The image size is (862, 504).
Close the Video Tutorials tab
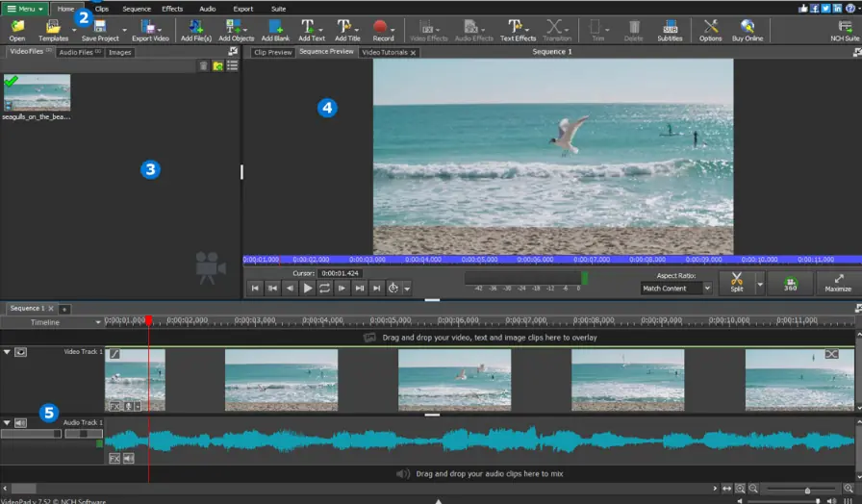coord(413,53)
